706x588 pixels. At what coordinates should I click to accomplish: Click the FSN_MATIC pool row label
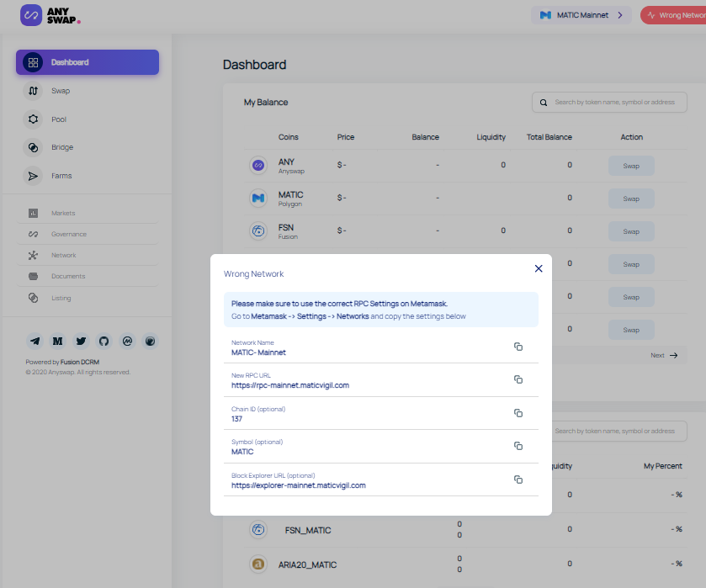point(308,530)
